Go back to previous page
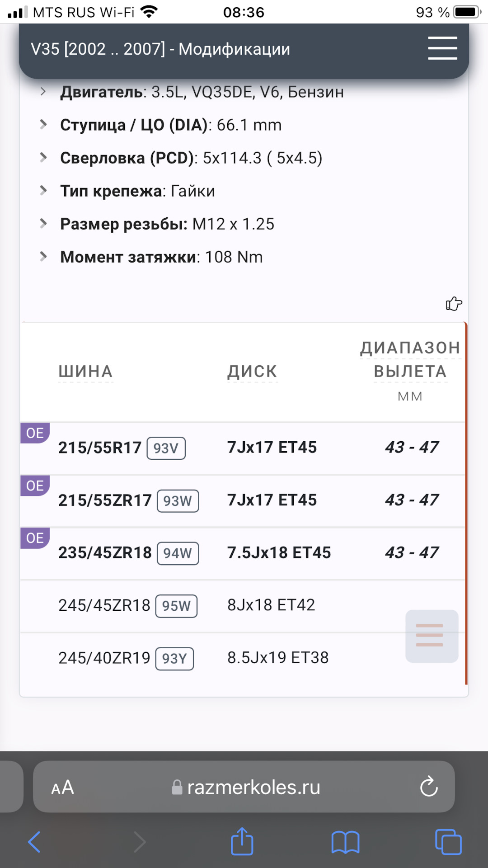The height and width of the screenshot is (868, 488). tap(35, 842)
